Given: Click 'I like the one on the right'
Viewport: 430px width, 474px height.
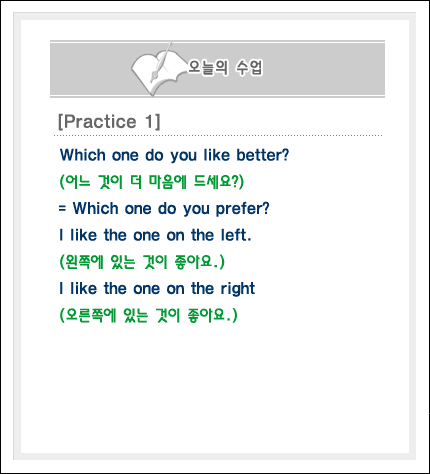Looking at the screenshot, I should pyautogui.click(x=157, y=289).
